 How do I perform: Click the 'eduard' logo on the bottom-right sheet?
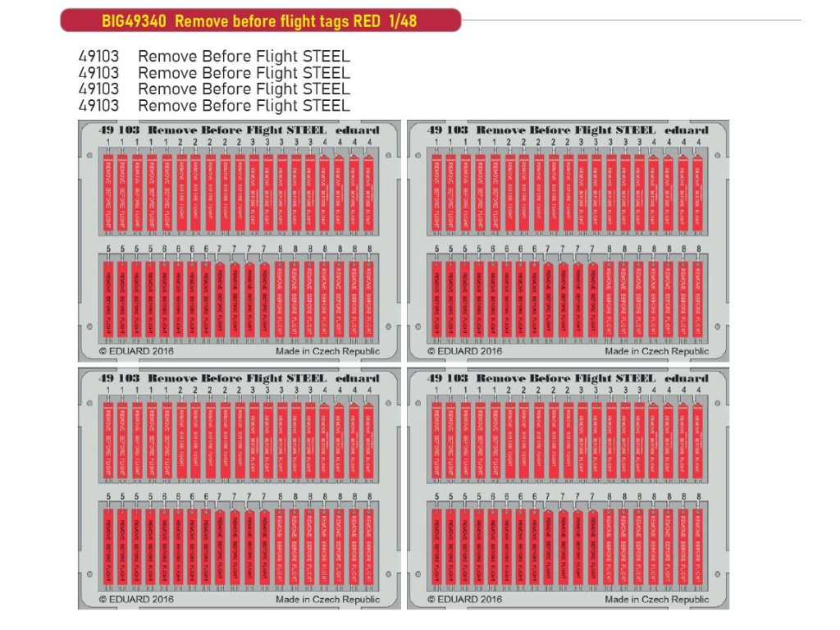687,378
